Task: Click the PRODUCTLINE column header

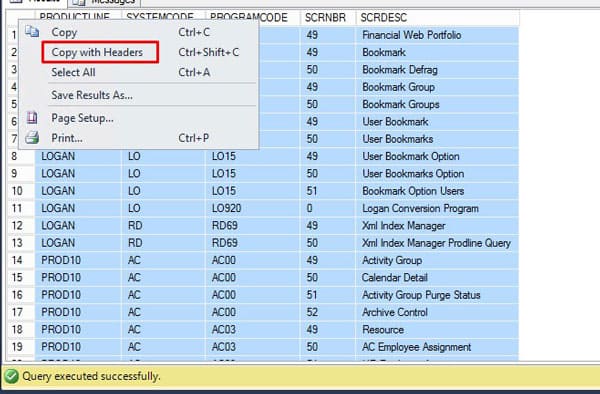Action: 75,17
